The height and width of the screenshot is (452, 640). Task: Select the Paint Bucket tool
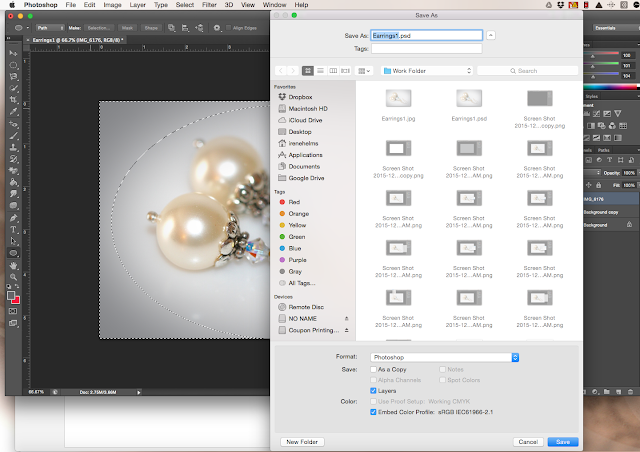click(x=13, y=182)
